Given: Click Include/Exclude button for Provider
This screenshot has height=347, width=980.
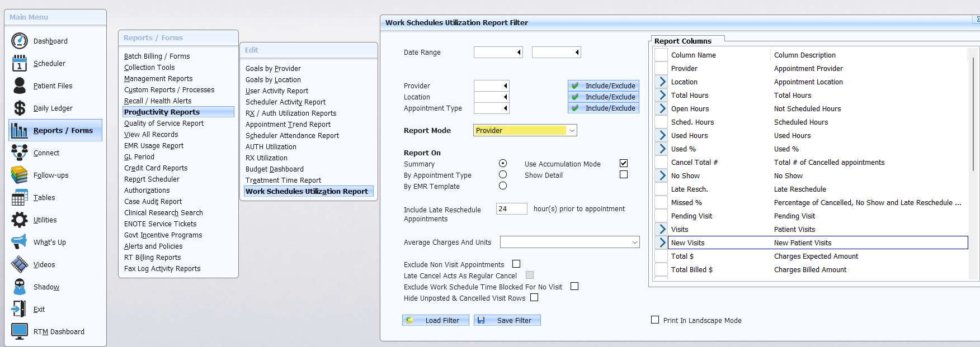Looking at the screenshot, I should 604,85.
